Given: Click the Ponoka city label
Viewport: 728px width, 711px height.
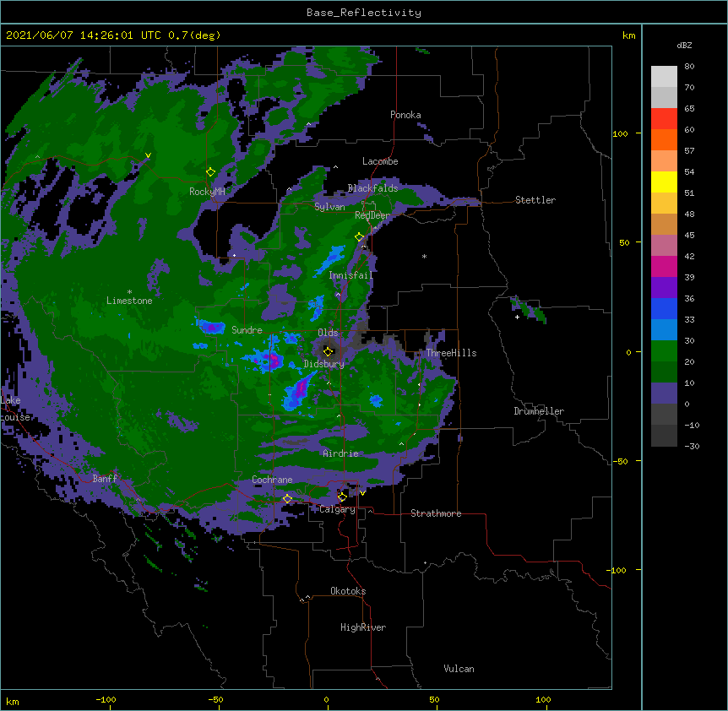Looking at the screenshot, I should tap(405, 115).
